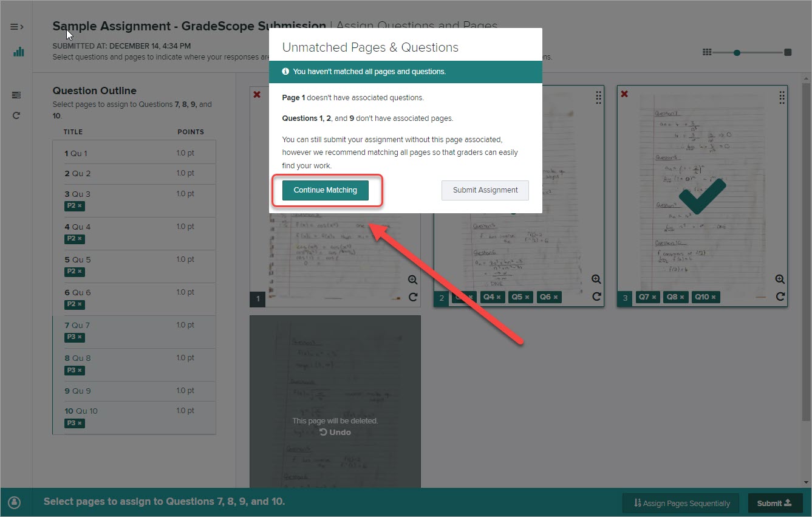Image resolution: width=812 pixels, height=517 pixels.
Task: Click the Submit button in the bottom bar
Action: pos(776,503)
